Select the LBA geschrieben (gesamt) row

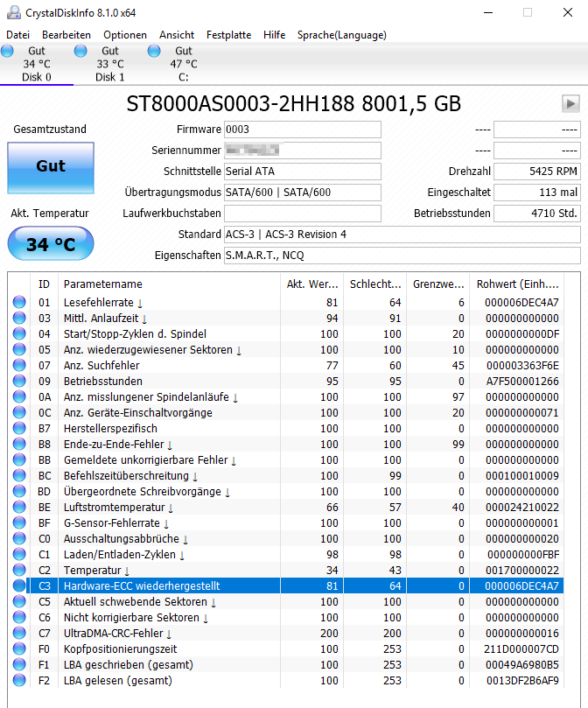click(286, 664)
